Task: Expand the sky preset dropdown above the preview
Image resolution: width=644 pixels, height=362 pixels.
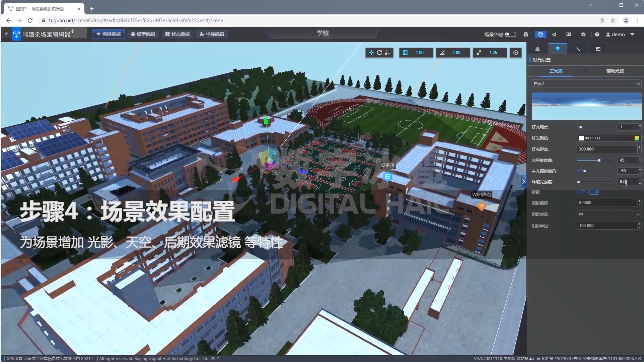Action: [x=586, y=83]
